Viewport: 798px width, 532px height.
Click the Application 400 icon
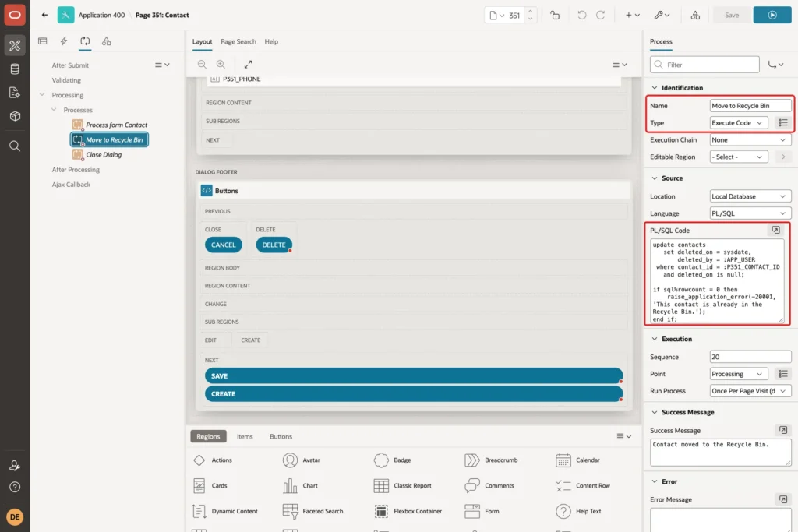(x=65, y=15)
